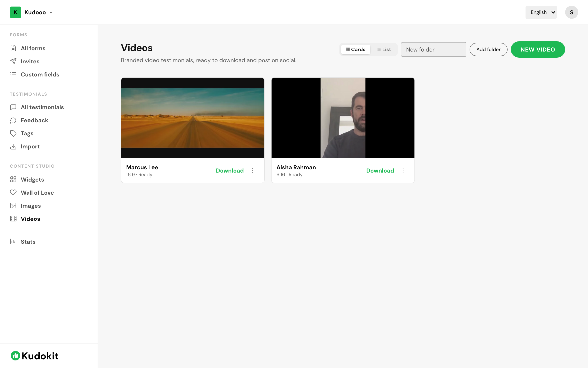Click the Videos film strip icon

point(13,219)
